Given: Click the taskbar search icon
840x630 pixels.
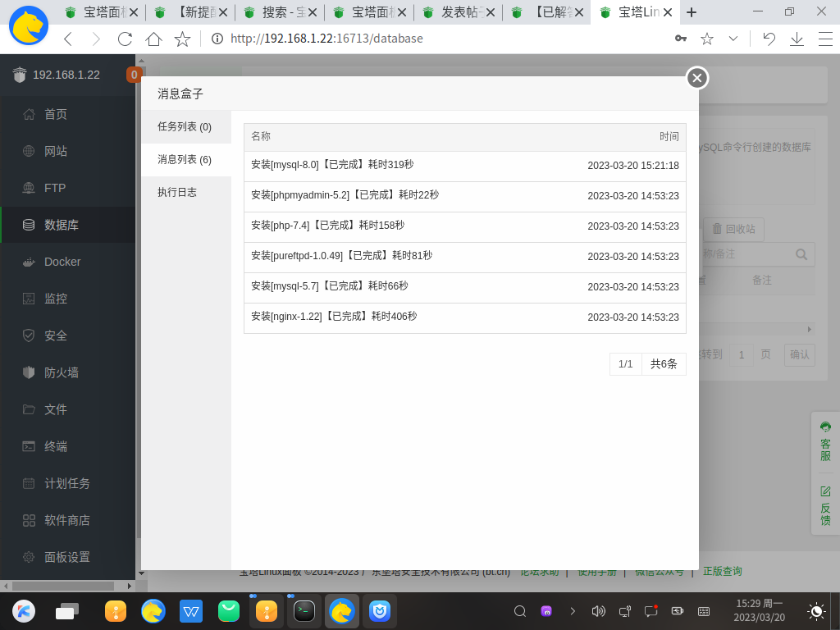Looking at the screenshot, I should [519, 610].
